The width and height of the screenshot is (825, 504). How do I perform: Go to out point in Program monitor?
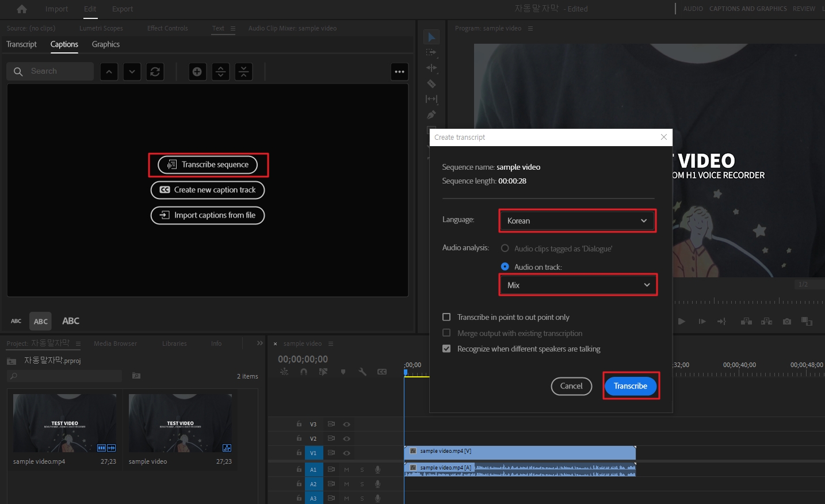[x=721, y=322]
